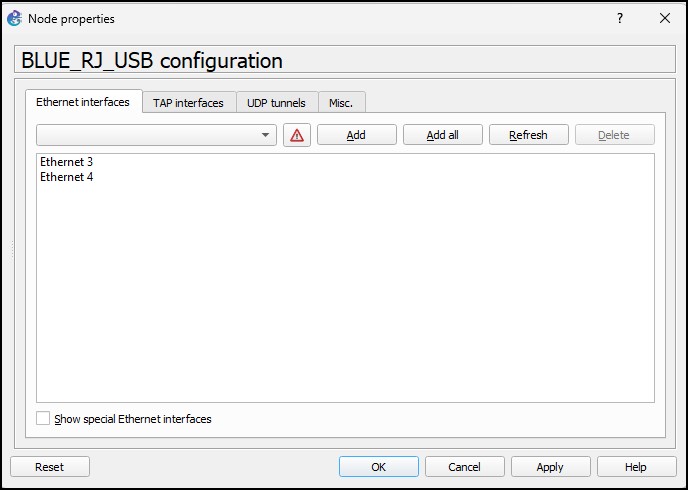Close the Node properties dialog
688x490 pixels.
click(x=665, y=18)
